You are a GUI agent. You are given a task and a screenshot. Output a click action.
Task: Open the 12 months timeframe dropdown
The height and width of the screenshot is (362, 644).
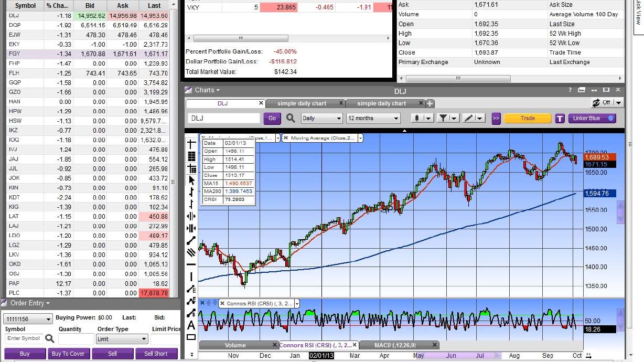(x=373, y=118)
